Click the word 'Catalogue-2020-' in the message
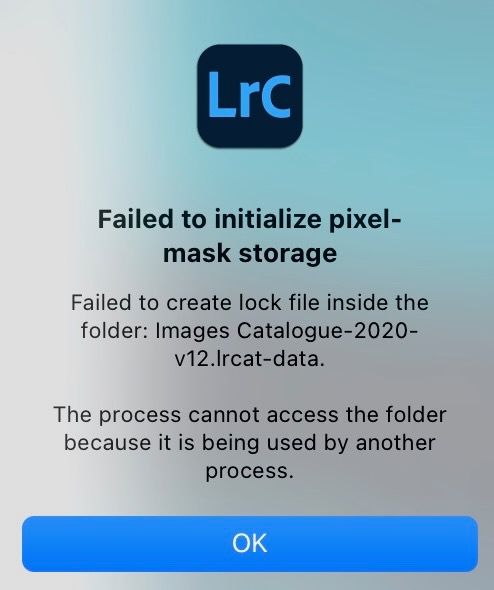Screen dimensions: 494x590 coord(327,331)
